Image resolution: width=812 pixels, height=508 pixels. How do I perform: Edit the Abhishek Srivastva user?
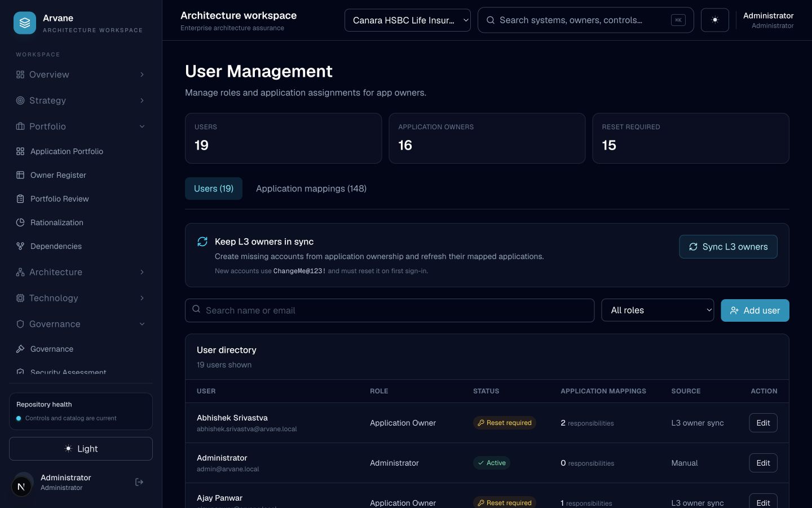763,423
